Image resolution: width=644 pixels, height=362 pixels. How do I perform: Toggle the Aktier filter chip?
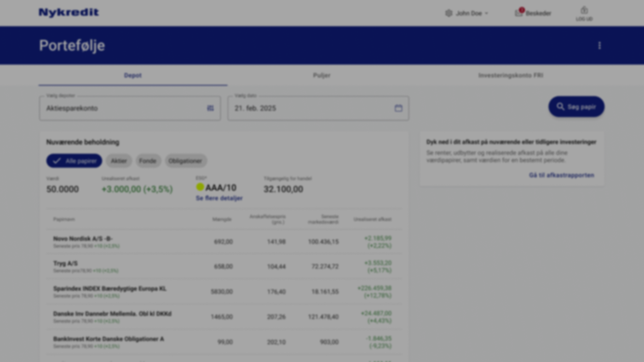coord(119,161)
